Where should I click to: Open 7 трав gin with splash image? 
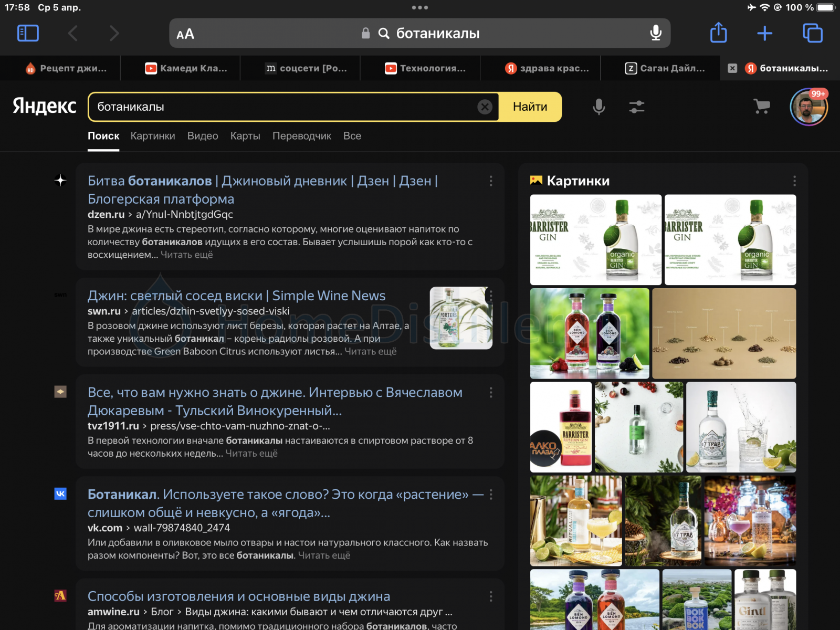(741, 427)
